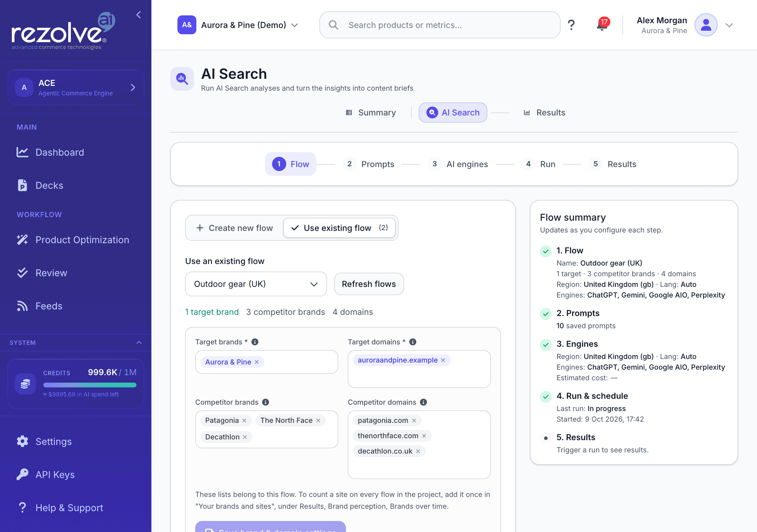
Task: Click the Refresh flows button
Action: (369, 284)
